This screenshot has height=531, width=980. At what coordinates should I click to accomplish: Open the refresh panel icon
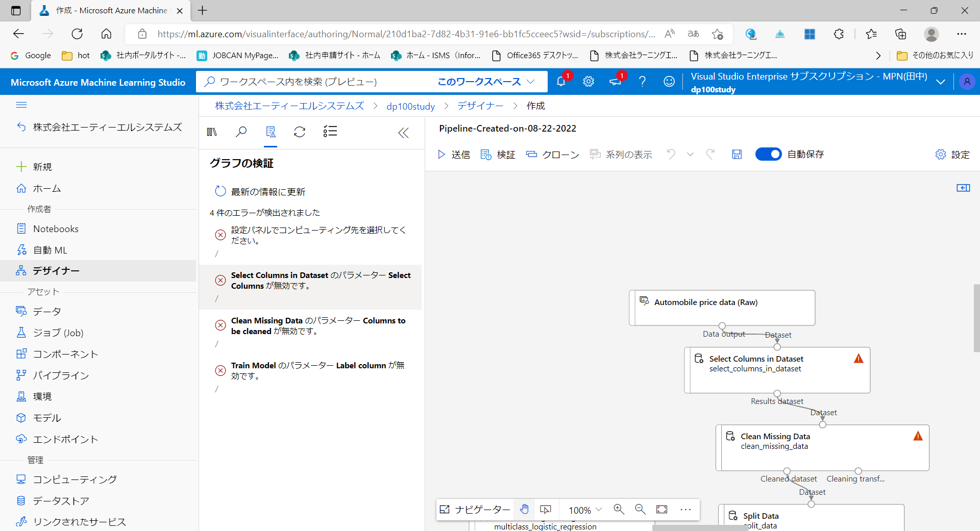(300, 132)
